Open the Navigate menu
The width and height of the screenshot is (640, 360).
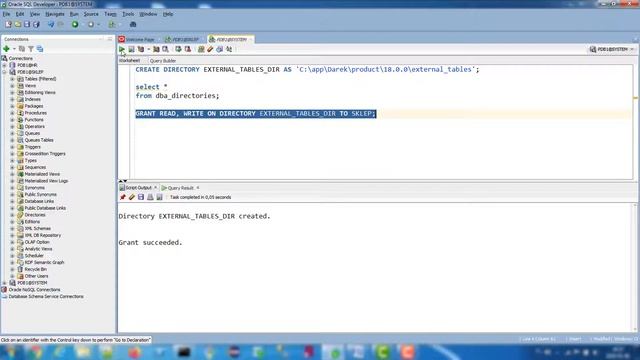coord(55,14)
